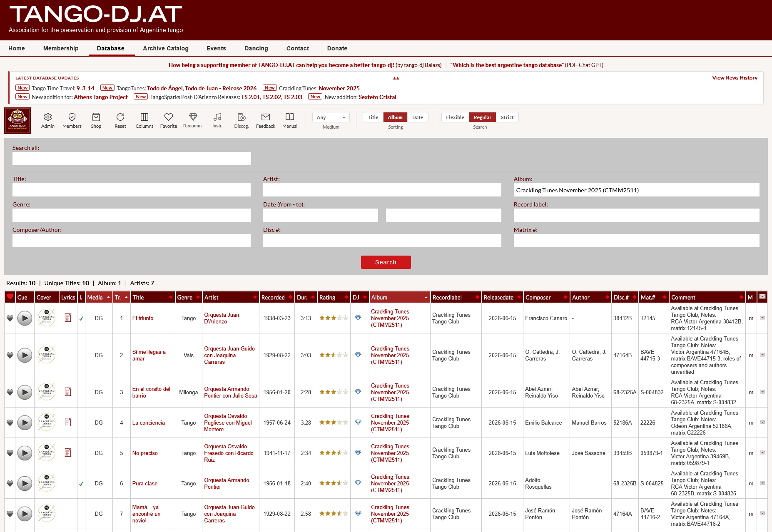The width and height of the screenshot is (772, 532).
Task: Play the cue for El triunfo
Action: 25,318
